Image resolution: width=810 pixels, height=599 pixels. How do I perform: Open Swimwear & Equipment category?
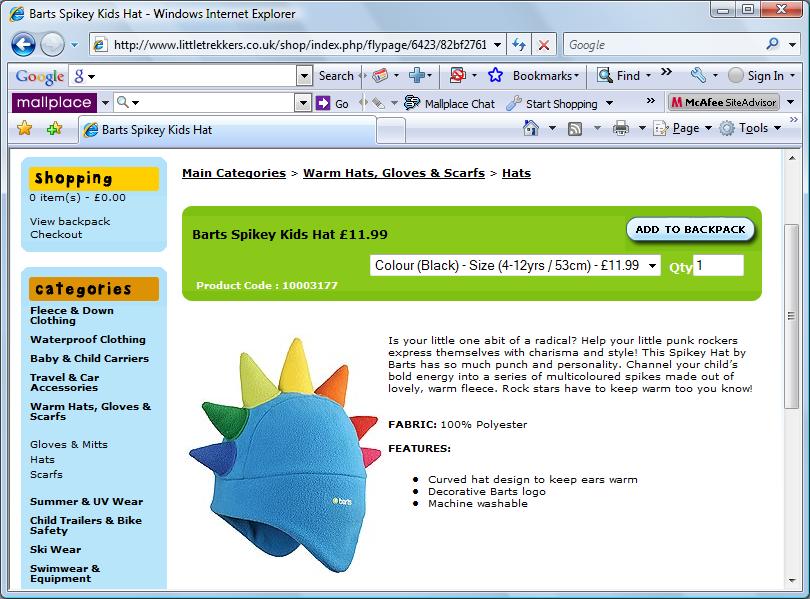click(65, 573)
